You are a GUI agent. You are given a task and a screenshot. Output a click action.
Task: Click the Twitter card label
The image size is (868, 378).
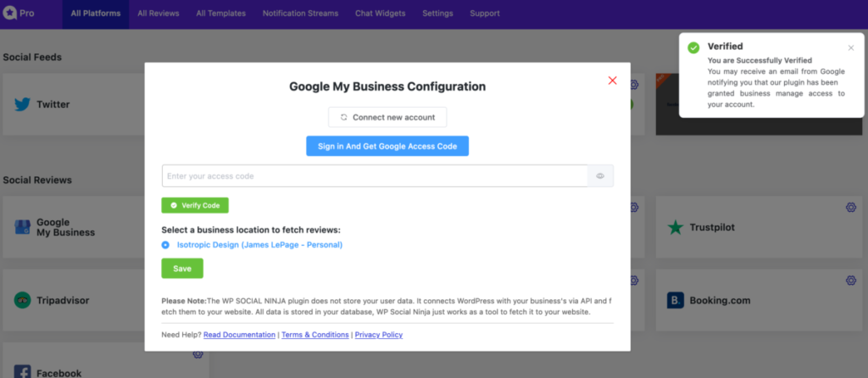point(53,104)
